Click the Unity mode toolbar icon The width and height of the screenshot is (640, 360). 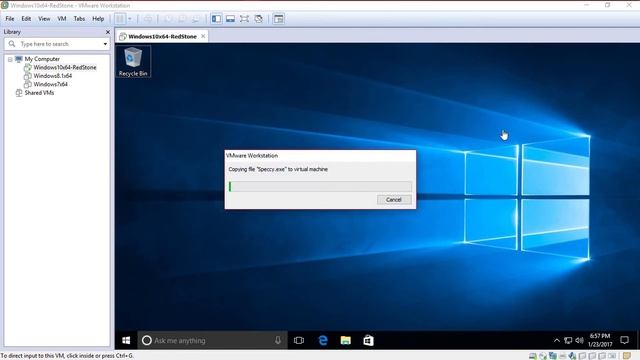tap(258, 19)
